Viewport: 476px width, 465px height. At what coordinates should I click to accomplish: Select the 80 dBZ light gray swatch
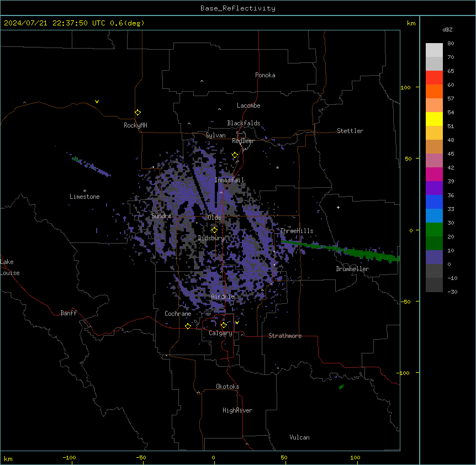point(434,50)
